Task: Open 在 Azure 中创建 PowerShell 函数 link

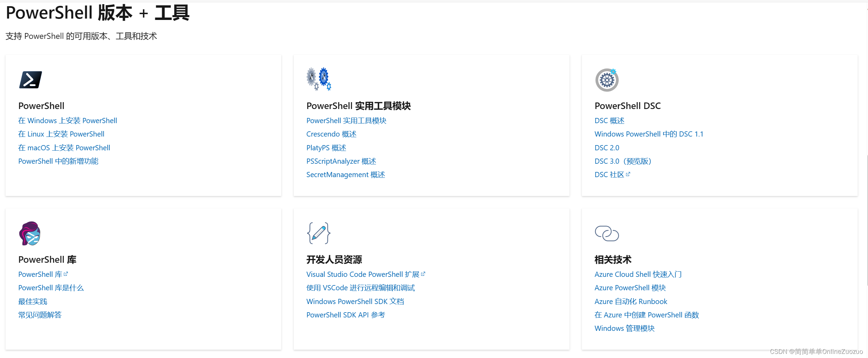Action: tap(647, 315)
